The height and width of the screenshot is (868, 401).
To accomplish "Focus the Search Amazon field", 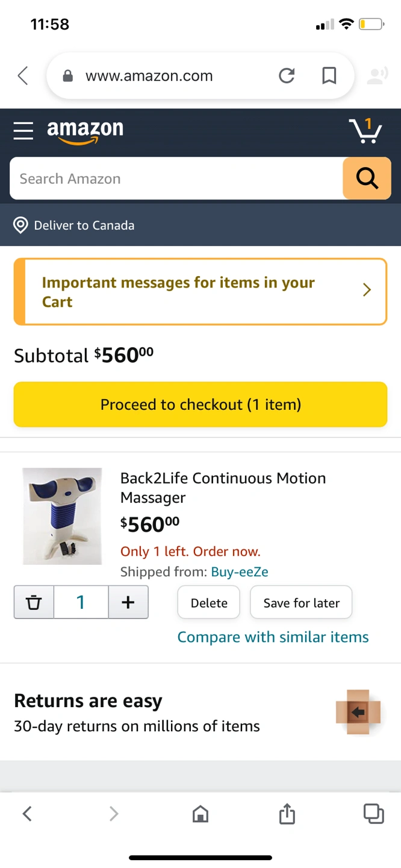I will [x=176, y=179].
